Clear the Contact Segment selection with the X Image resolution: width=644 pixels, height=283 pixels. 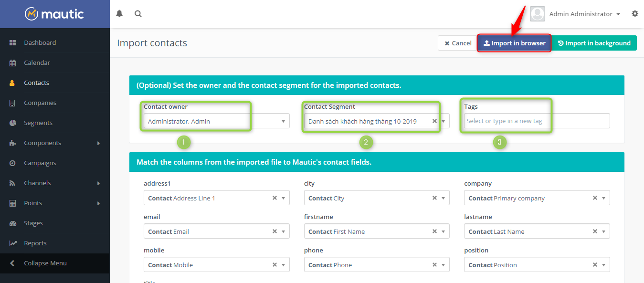(x=434, y=121)
